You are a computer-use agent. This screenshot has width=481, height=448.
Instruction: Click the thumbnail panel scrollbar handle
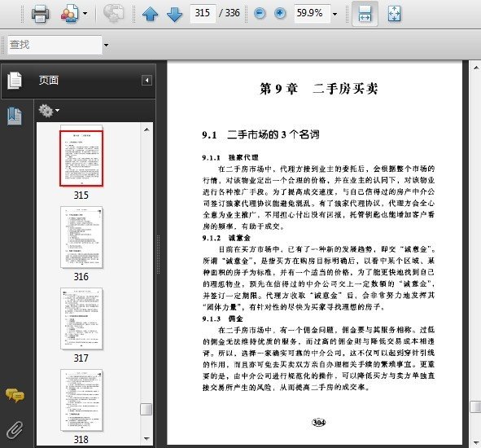point(146,409)
